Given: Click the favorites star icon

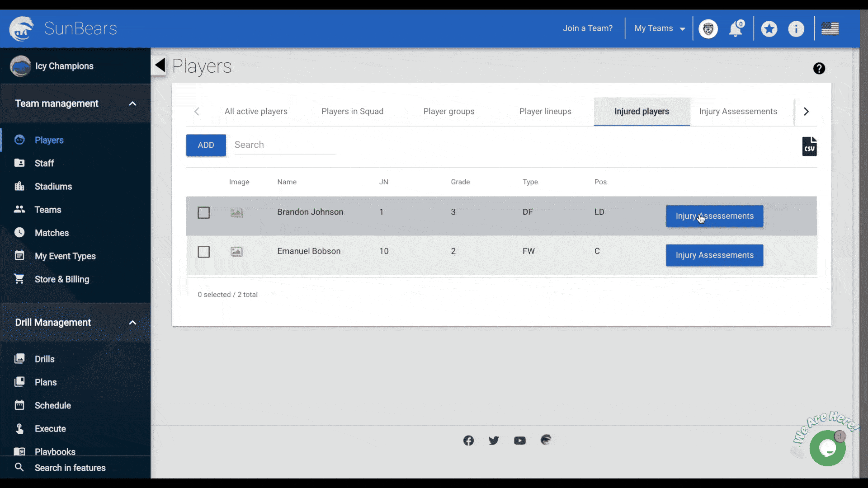Looking at the screenshot, I should click(769, 29).
